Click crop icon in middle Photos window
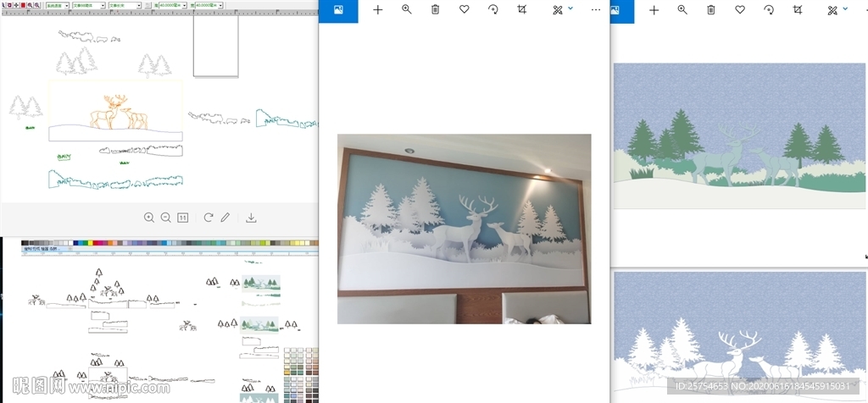Screen dimensions: 868x403 pos(521,10)
